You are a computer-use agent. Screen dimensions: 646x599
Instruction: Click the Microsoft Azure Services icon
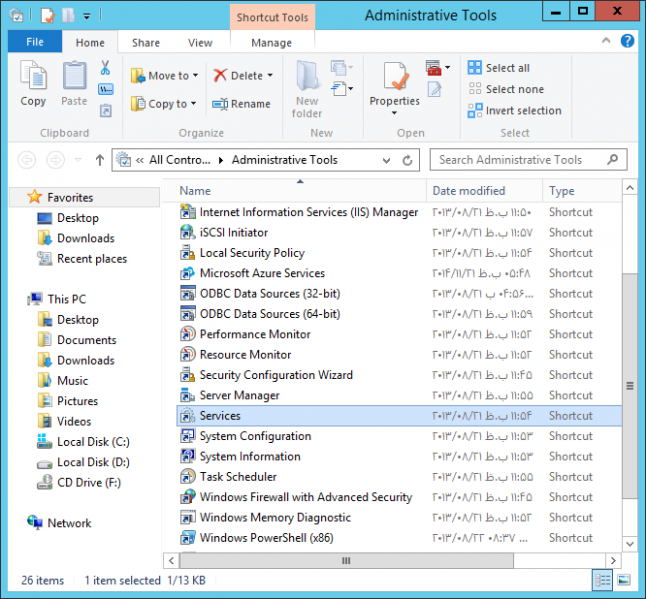click(188, 273)
